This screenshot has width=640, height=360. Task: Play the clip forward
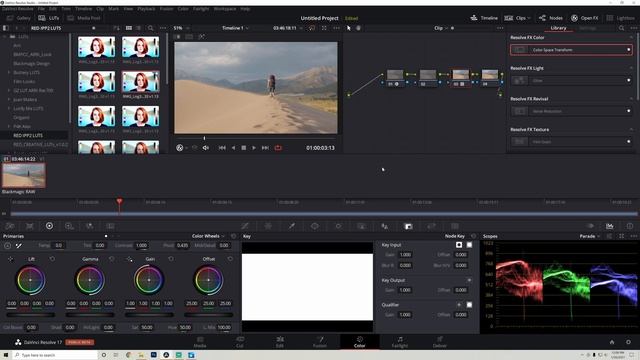click(x=254, y=148)
